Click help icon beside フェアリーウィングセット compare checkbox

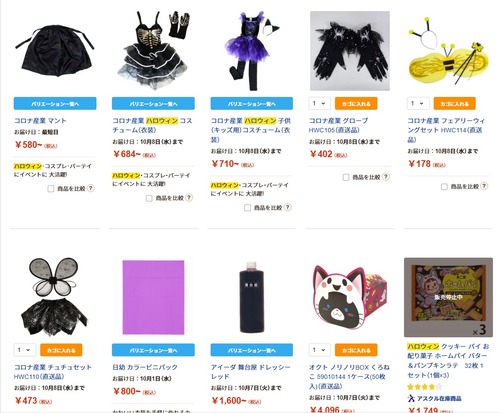tap(484, 186)
